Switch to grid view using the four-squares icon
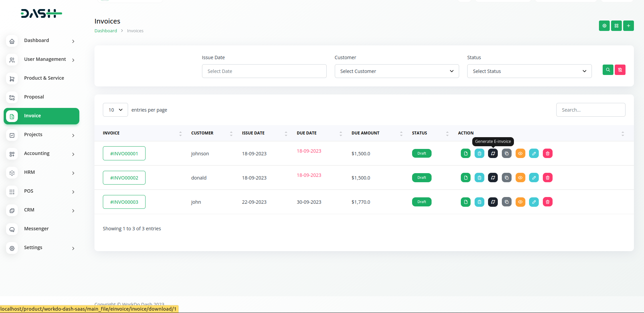The image size is (644, 313). point(616,26)
